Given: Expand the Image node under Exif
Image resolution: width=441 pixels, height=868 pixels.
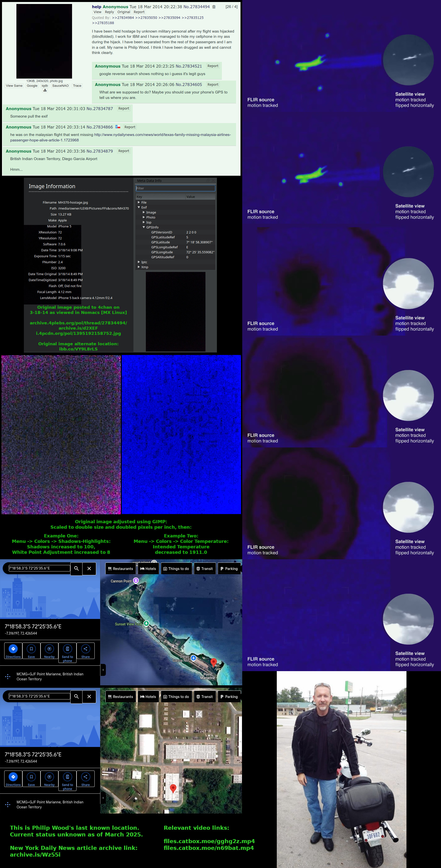Looking at the screenshot, I should (144, 212).
